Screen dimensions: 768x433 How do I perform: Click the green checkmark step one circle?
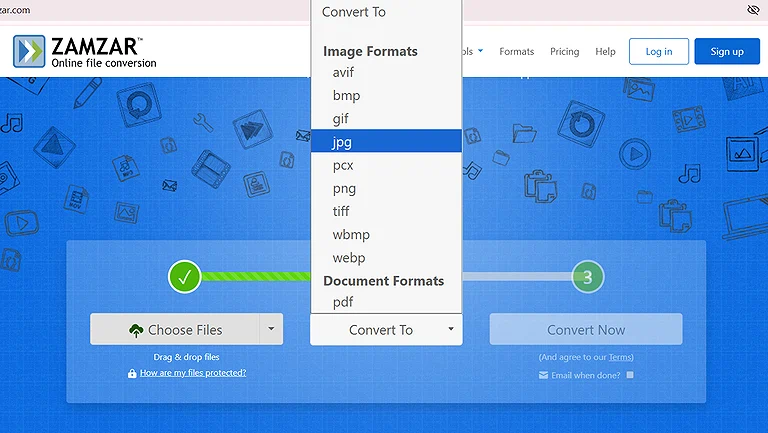pos(185,277)
